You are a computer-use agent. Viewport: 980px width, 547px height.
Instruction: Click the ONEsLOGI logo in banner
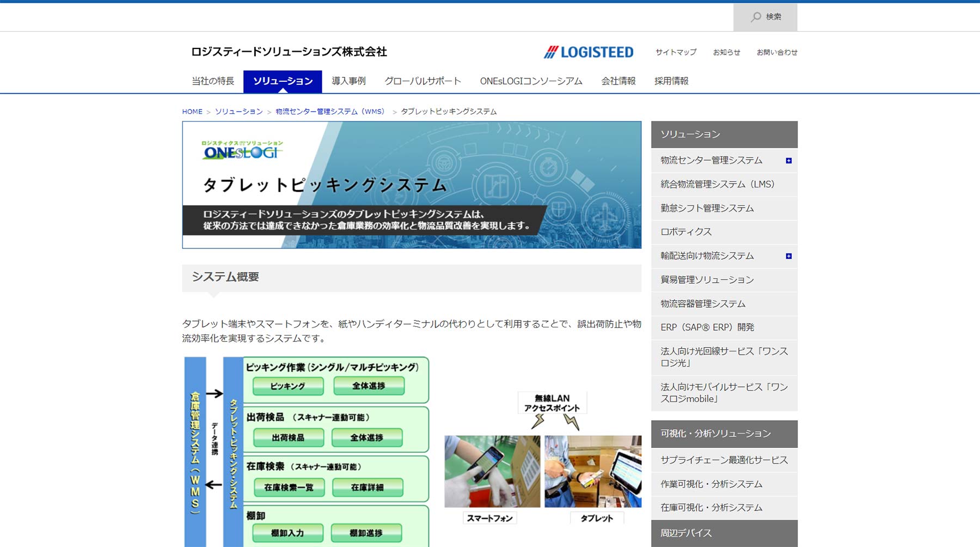242,150
